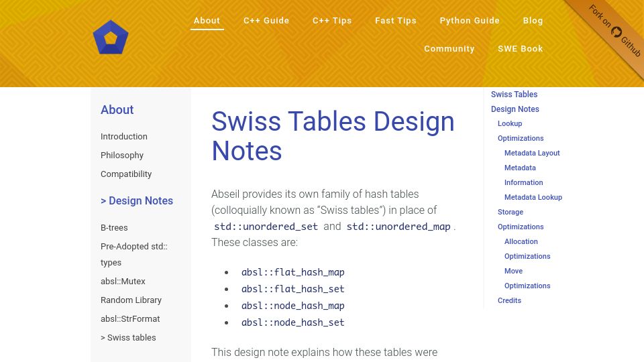Jump to the Storage section
The image size is (644, 362).
(510, 213)
